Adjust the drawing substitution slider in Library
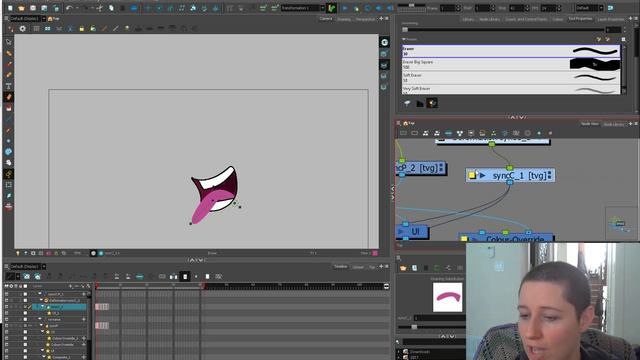The width and height of the screenshot is (640, 360). [x=433, y=327]
